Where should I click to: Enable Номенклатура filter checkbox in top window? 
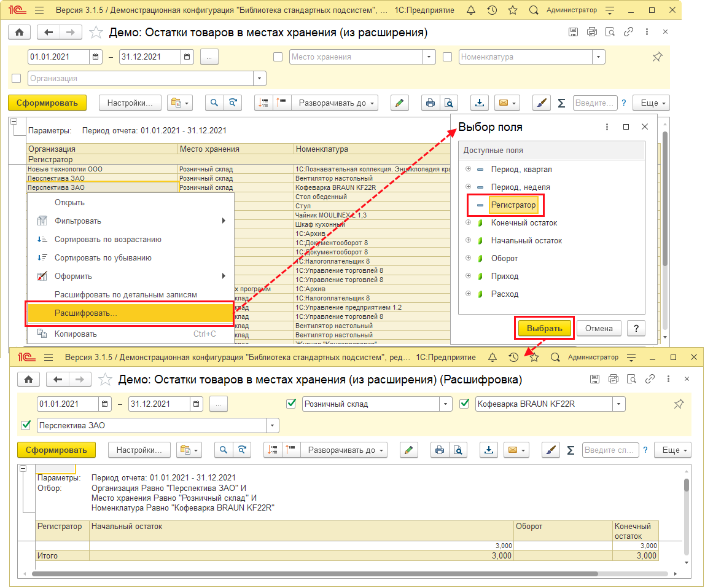point(447,57)
